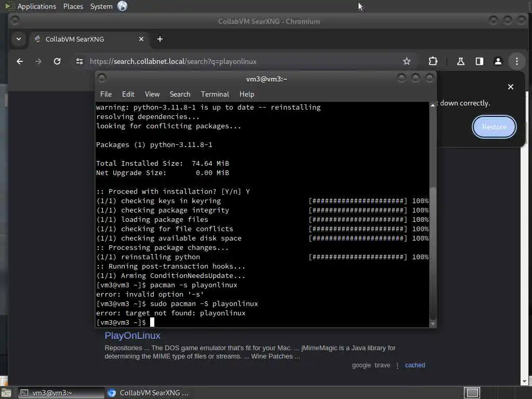
Task: Click the brave engine label
Action: coord(382,365)
